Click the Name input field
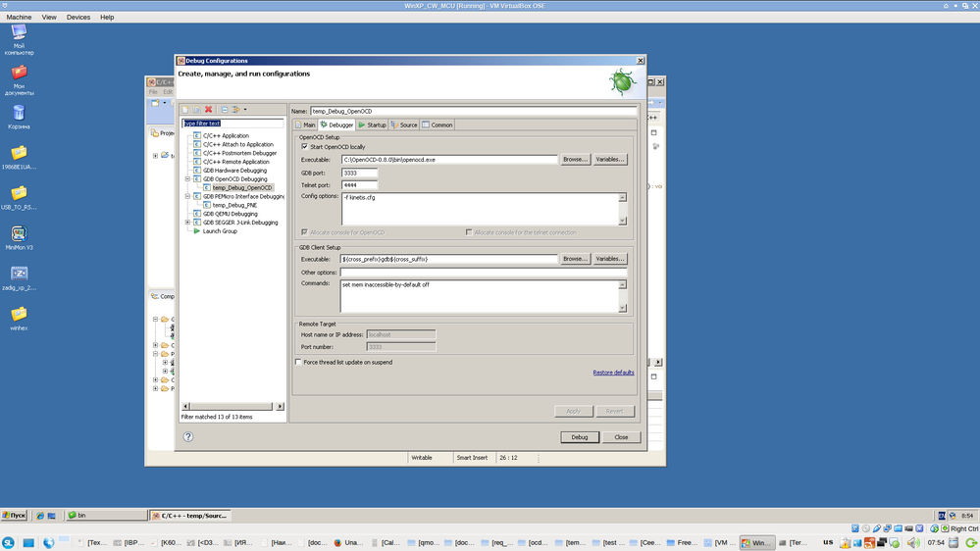Screen dimensions: 980x551 pos(473,111)
